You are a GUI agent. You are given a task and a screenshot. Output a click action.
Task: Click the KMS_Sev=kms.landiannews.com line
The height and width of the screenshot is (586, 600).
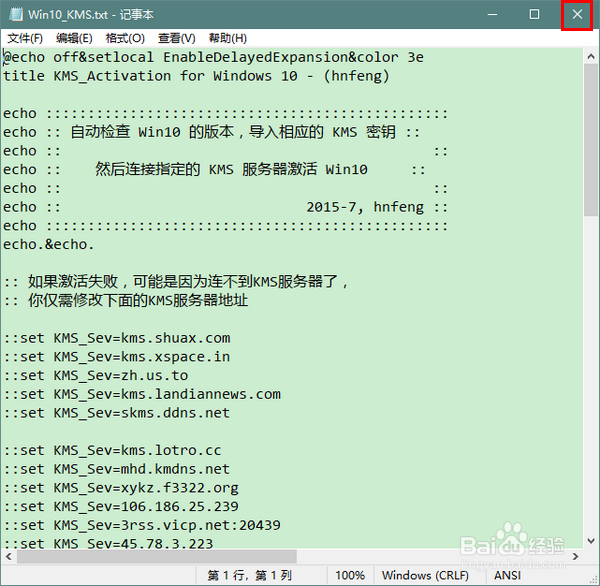142,394
